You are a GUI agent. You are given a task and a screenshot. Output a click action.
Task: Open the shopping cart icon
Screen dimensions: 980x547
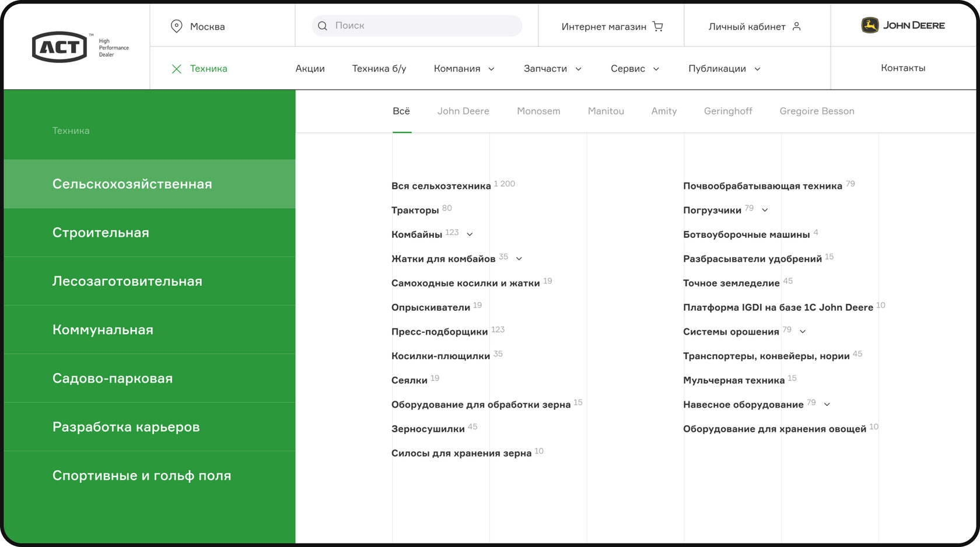pyautogui.click(x=657, y=26)
